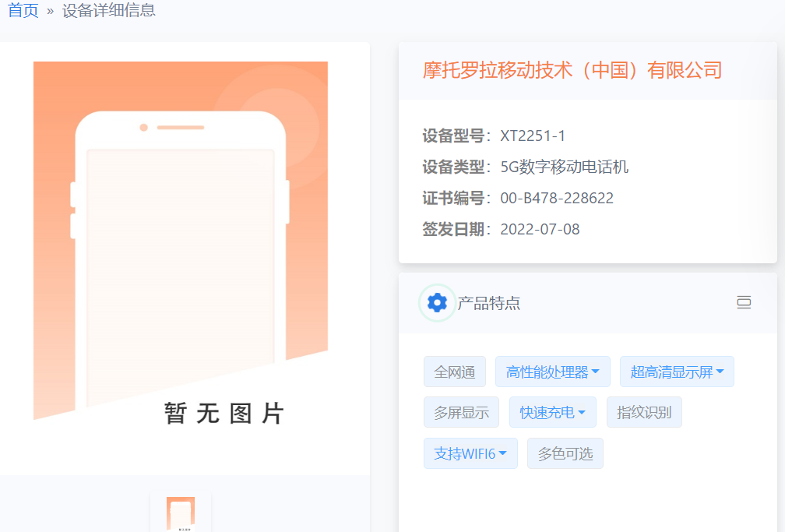Go to 首页 breadcrumb link
This screenshot has height=532, width=785.
pyautogui.click(x=23, y=10)
